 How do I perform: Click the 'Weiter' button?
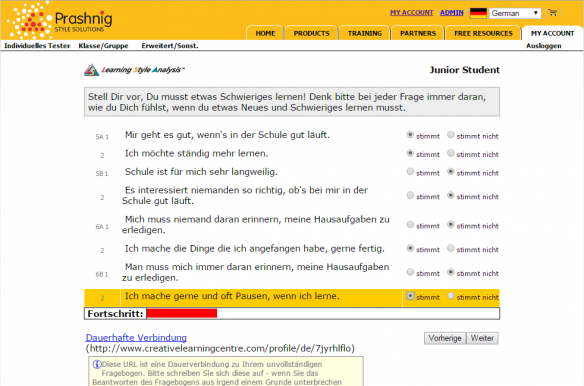click(x=482, y=338)
